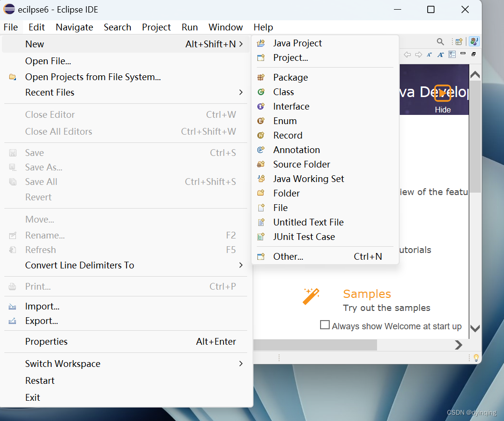Click the greyed Refresh entry
This screenshot has width=504, height=421.
(126, 250)
